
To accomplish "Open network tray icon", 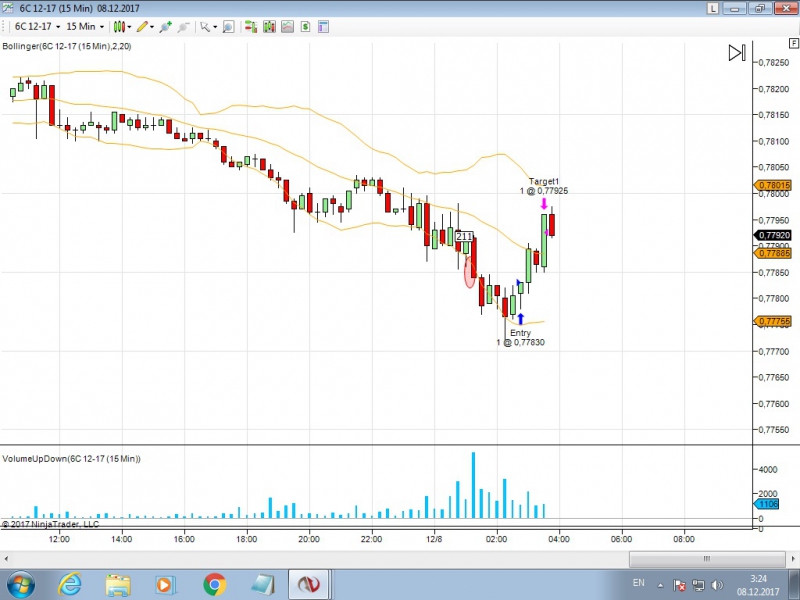I will click(698, 585).
